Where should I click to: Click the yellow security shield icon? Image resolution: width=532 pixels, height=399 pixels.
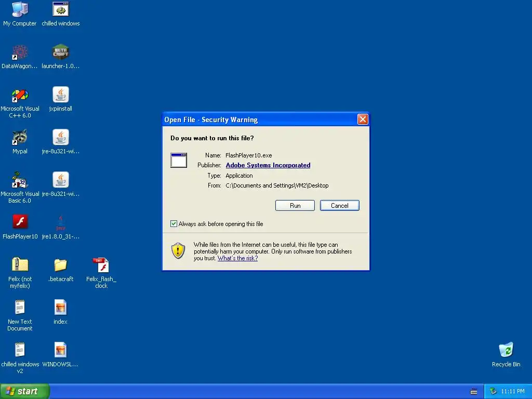point(178,251)
